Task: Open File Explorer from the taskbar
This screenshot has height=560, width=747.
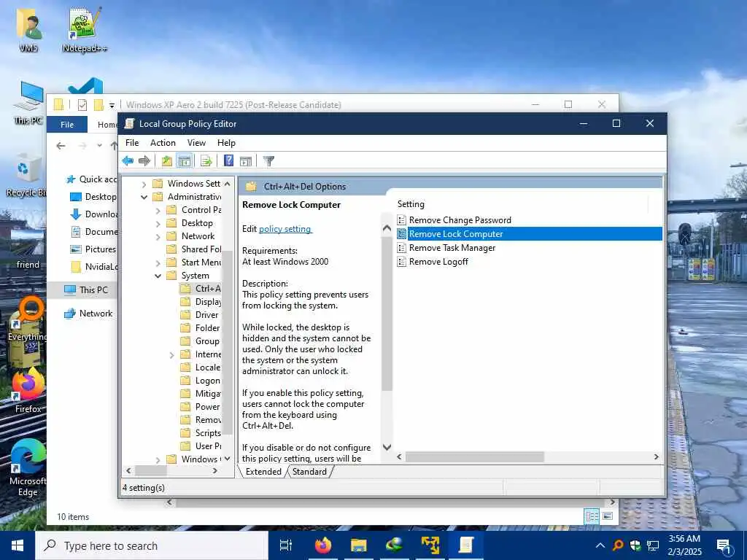Action: pyautogui.click(x=359, y=545)
